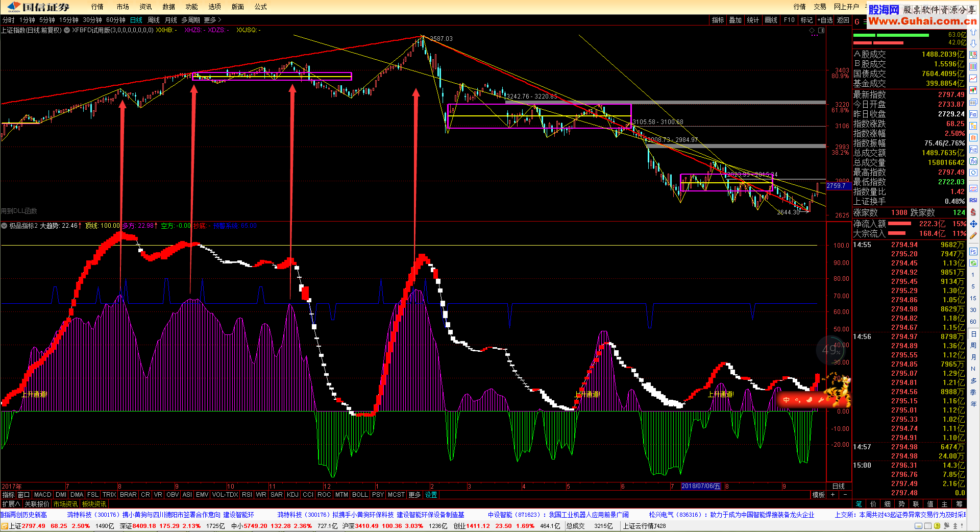Click the stacked windows sidebar icon
This screenshot has width=980, height=532.
973,103
